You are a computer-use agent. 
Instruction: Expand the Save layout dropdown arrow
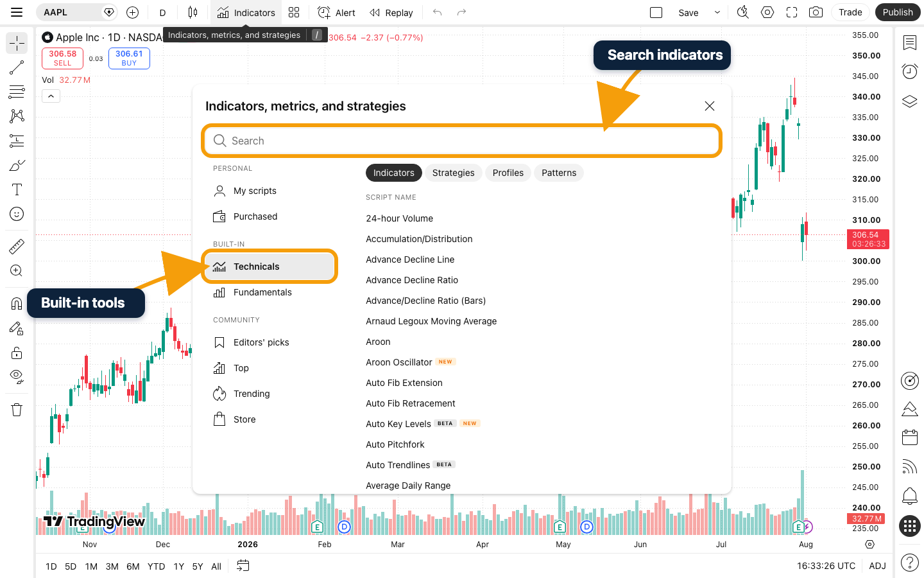(x=717, y=12)
